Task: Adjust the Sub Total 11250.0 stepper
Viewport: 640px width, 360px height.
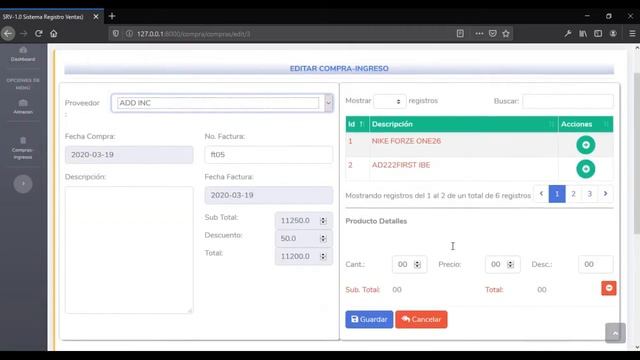Action: 323,220
